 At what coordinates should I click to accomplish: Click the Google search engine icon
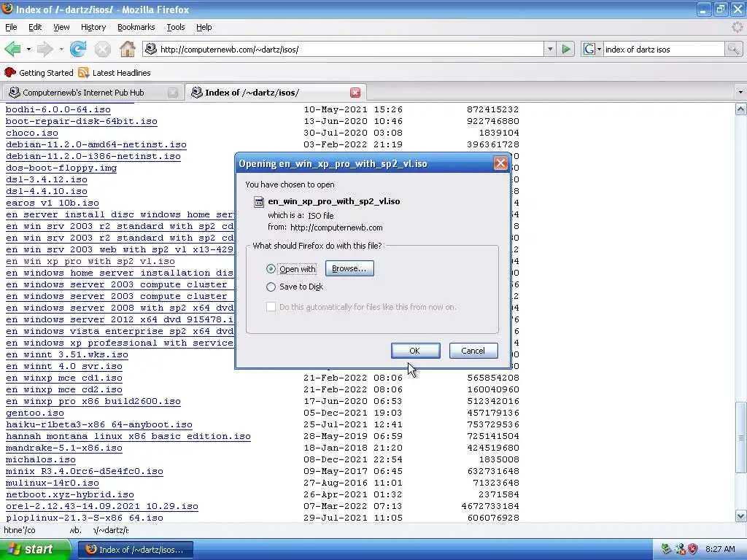(589, 49)
